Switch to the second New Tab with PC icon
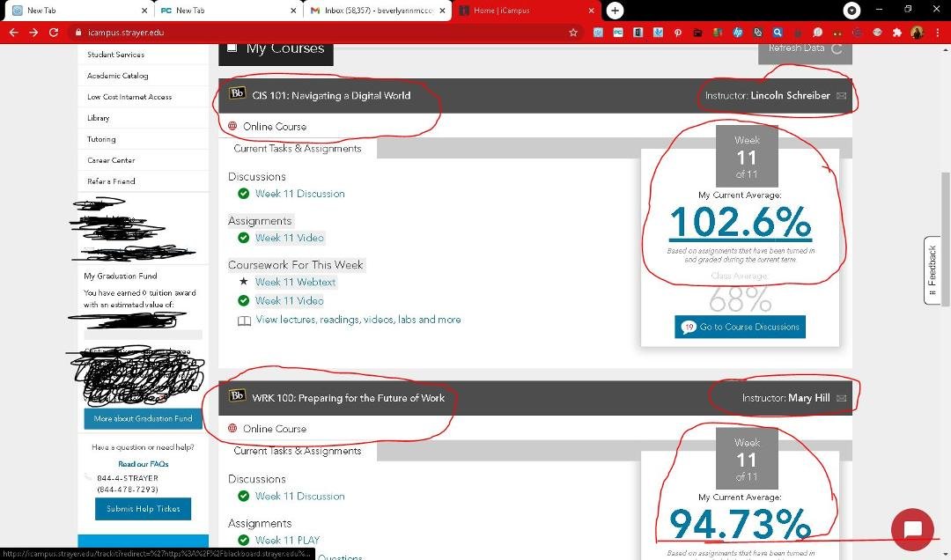Image resolution: width=951 pixels, height=560 pixels. coord(227,11)
